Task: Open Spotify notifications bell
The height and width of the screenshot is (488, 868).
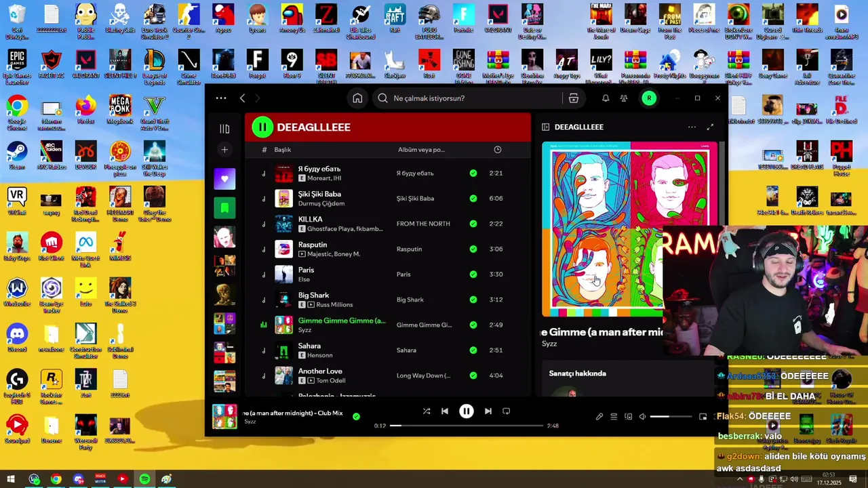Action: [606, 98]
